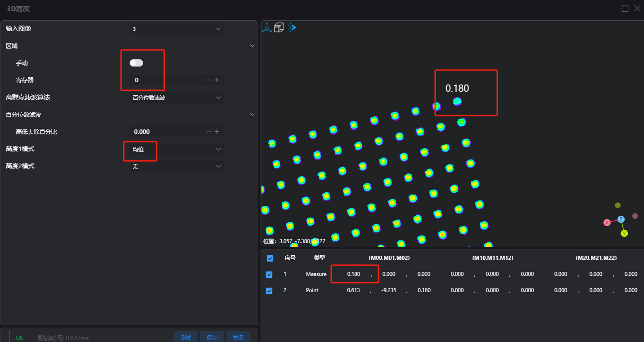Toggle the header select-all checkbox in results table
Viewport: 644px width, 342px height.
[x=270, y=258]
